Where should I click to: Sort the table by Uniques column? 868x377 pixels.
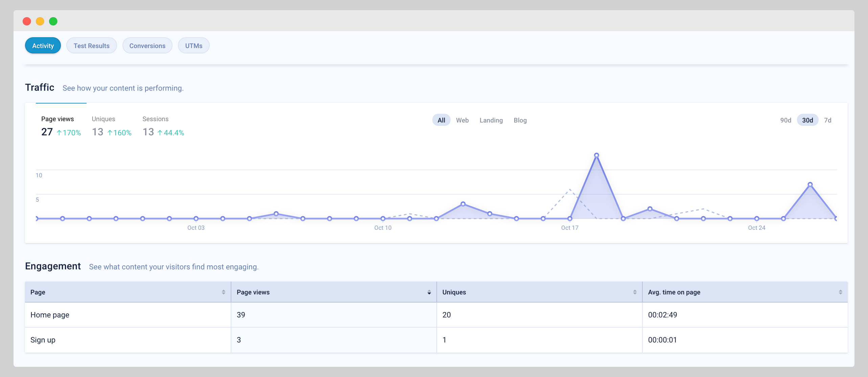coord(634,292)
